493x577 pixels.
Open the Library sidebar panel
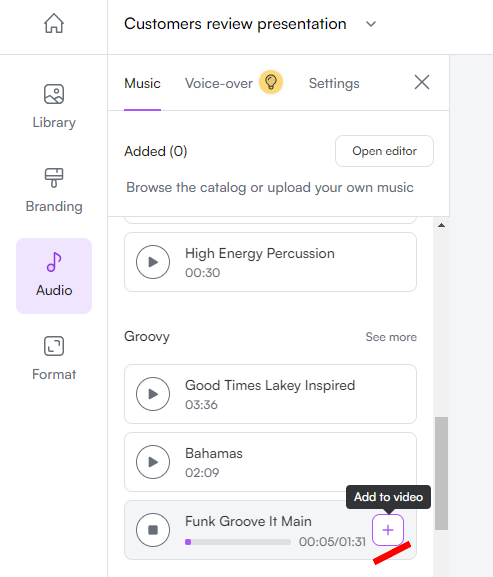54,106
